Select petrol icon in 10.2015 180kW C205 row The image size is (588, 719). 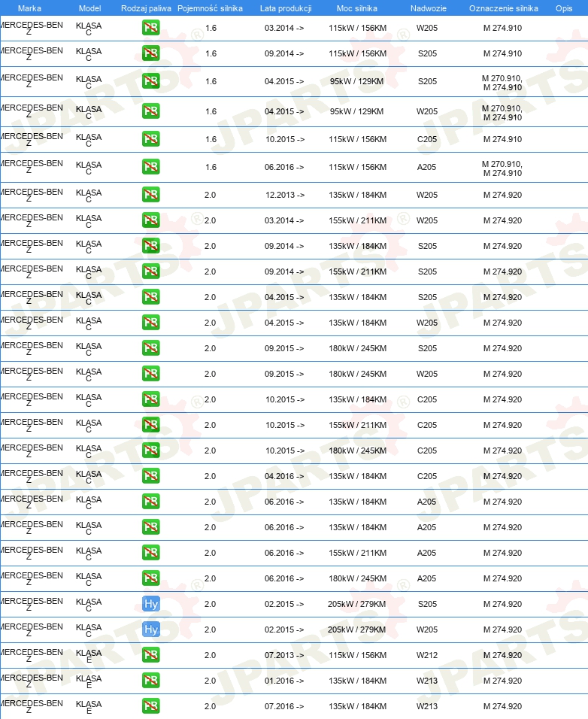click(x=151, y=451)
